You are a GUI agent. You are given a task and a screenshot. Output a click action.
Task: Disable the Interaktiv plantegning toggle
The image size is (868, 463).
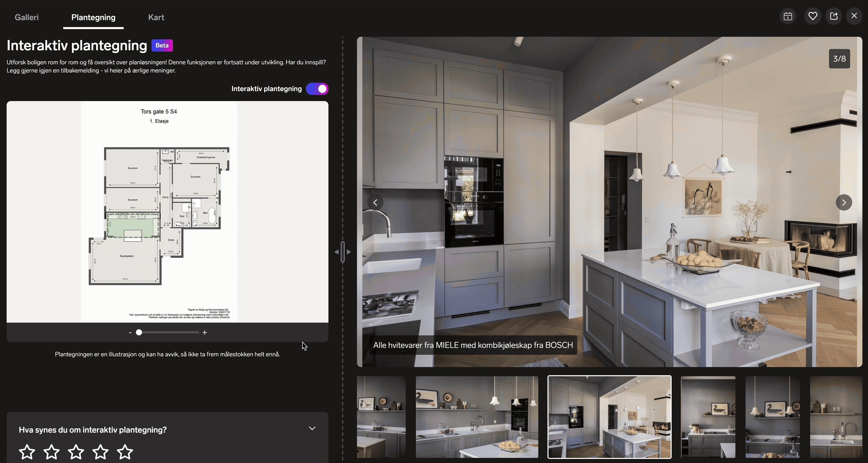317,89
